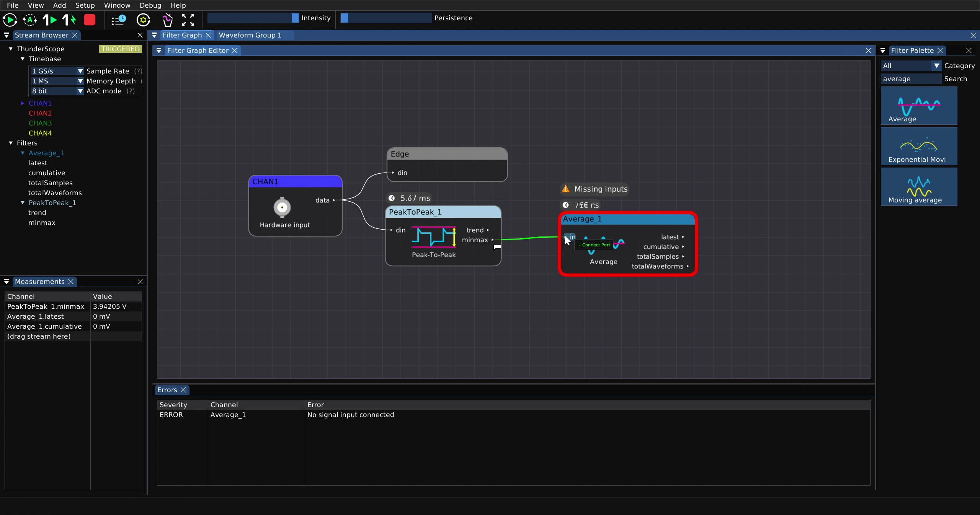Click the Missing inputs warning icon
Viewport: 980px width, 515px height.
[x=565, y=189]
